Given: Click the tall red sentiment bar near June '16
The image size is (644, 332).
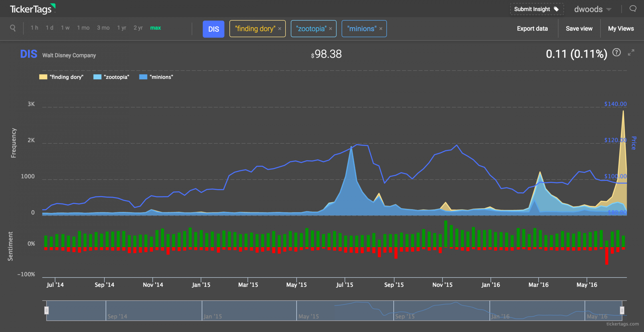Looking at the screenshot, I should (x=607, y=256).
